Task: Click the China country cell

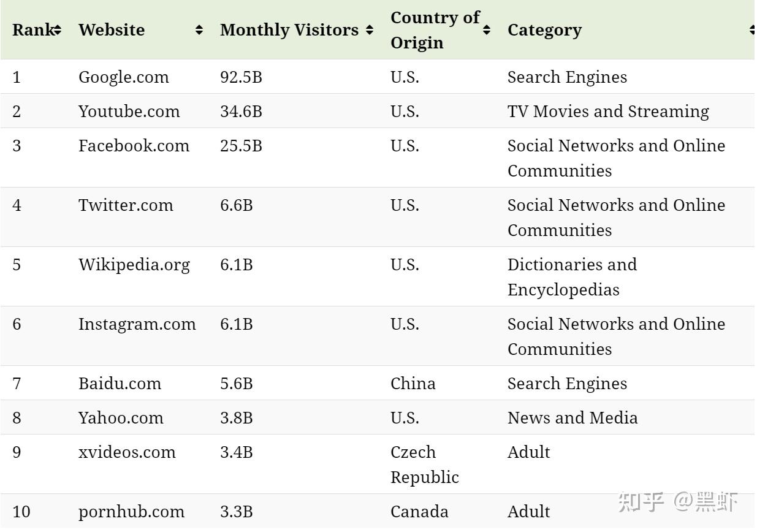Action: 413,384
